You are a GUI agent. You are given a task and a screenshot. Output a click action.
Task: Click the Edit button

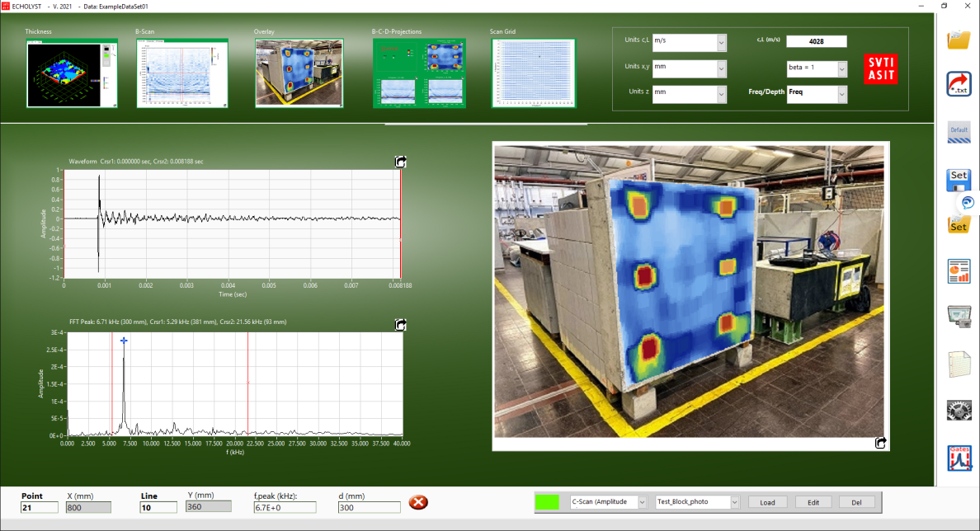(813, 502)
